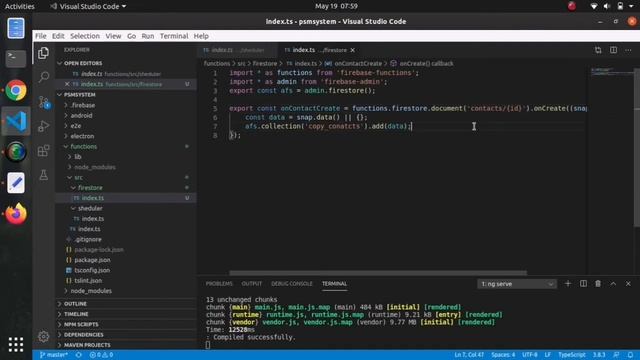640x360 pixels.
Task: Close the terminal panel
Action: 628,284
